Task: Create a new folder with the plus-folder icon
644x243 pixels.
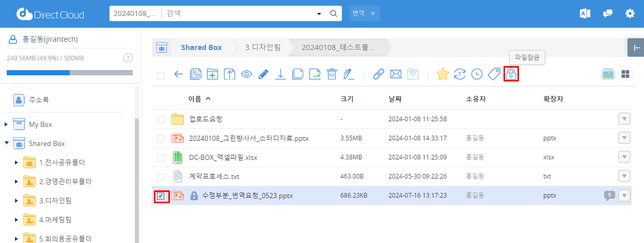Action: tap(212, 74)
